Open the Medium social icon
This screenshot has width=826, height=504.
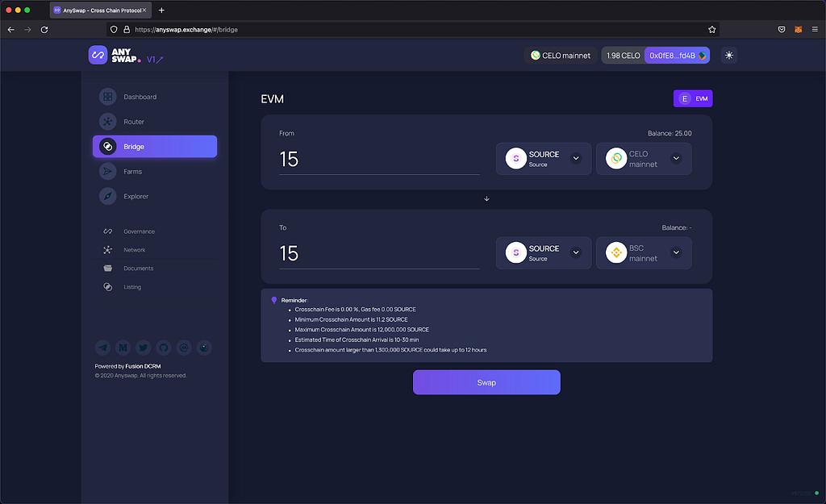(123, 348)
